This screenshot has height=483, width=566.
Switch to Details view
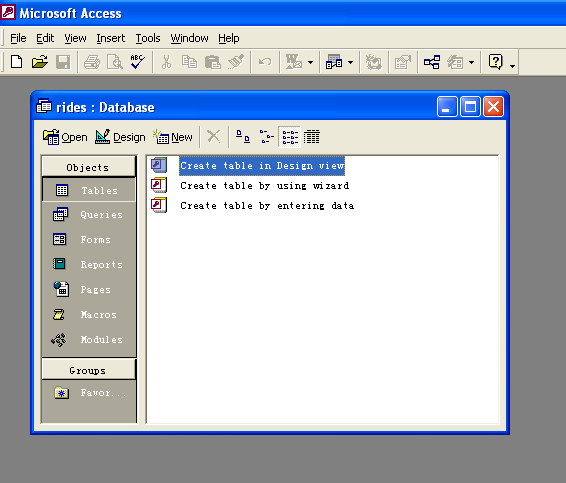pyautogui.click(x=312, y=137)
